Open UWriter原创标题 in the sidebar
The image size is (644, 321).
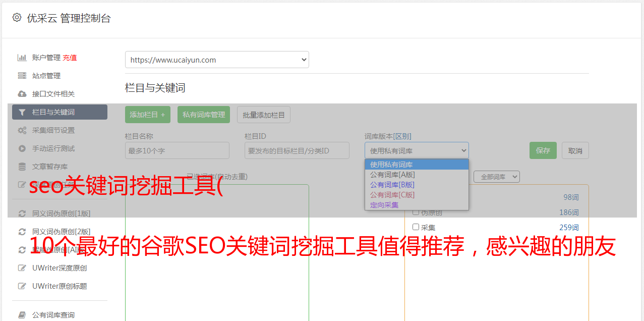tap(60, 286)
